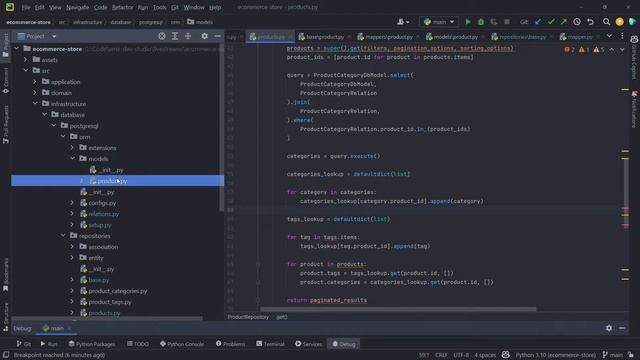Open Python Console tool window
Screen dimensions: 640x360
click(182, 344)
